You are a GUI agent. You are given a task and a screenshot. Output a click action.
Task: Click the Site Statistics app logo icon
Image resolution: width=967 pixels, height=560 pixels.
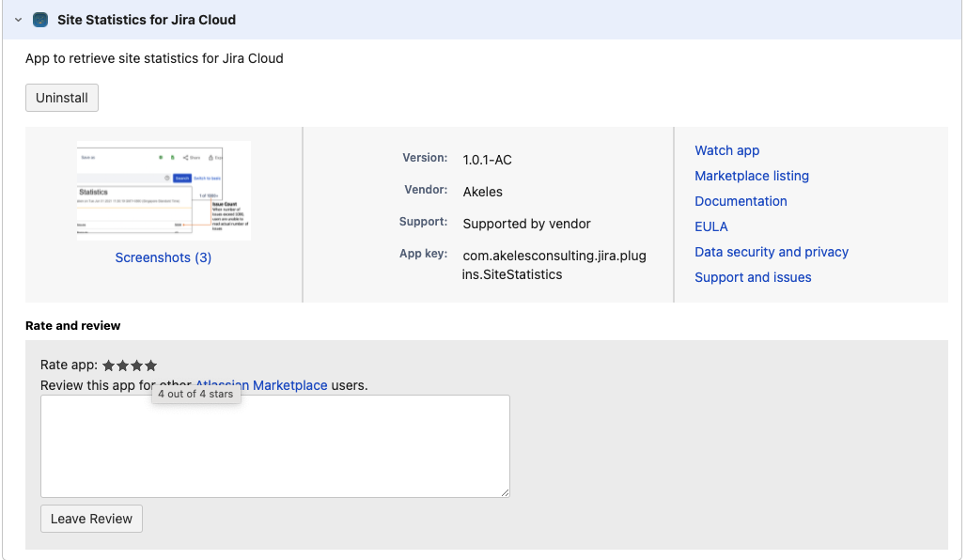[40, 20]
